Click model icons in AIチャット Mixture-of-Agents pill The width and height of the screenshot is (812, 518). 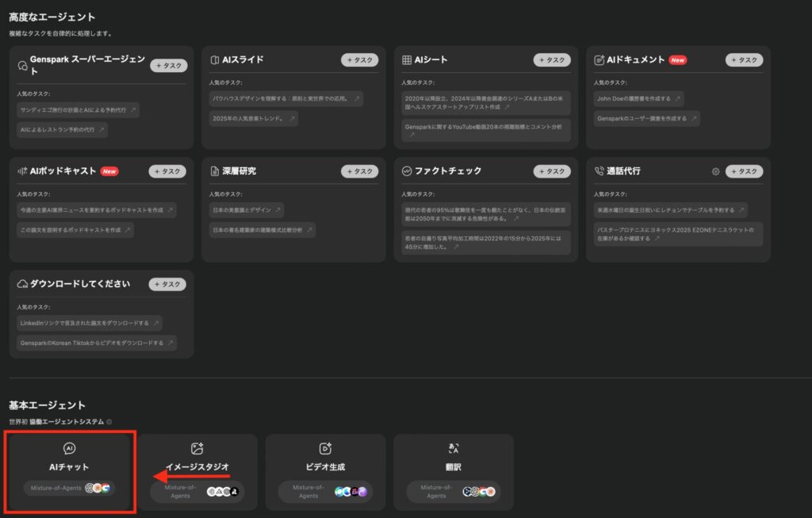(x=98, y=488)
